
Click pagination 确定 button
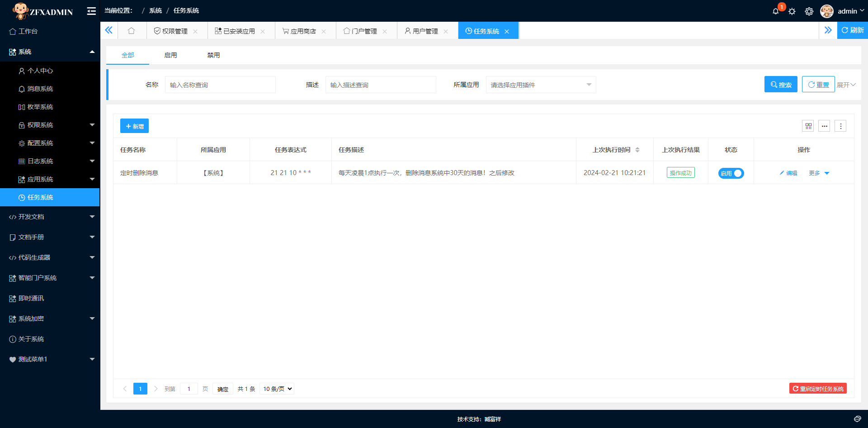tap(223, 389)
